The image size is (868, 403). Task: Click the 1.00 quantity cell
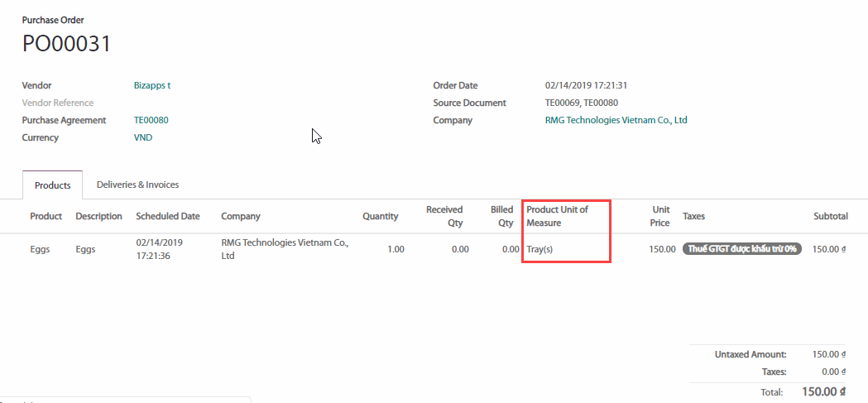tap(396, 248)
